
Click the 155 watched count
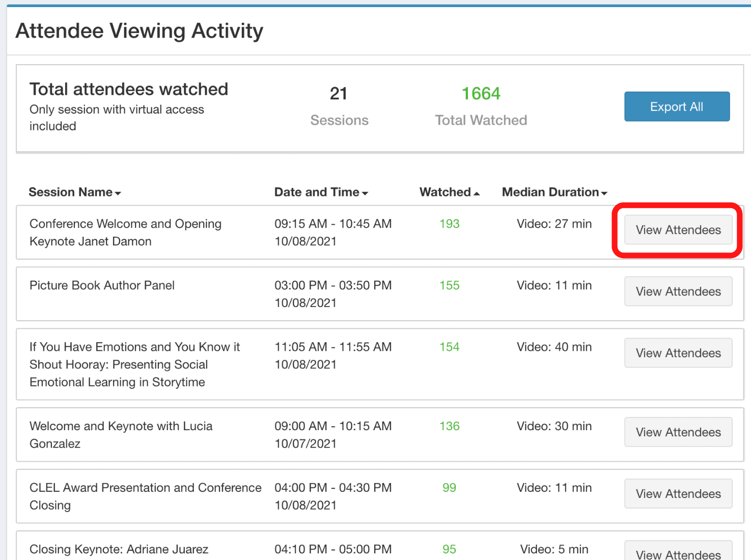point(449,286)
